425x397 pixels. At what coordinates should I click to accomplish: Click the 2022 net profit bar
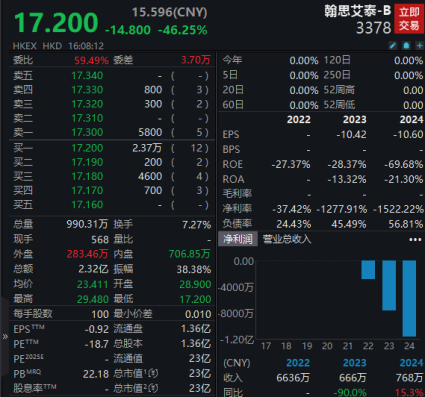[368, 270]
